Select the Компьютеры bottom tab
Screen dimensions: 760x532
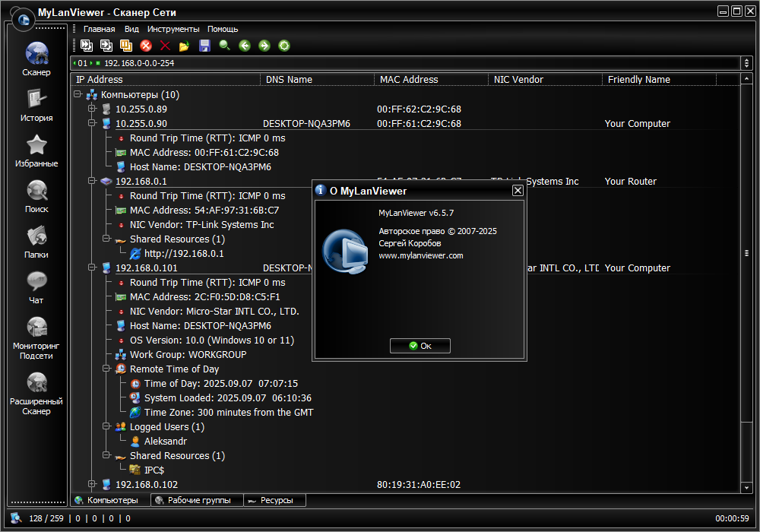pos(111,500)
